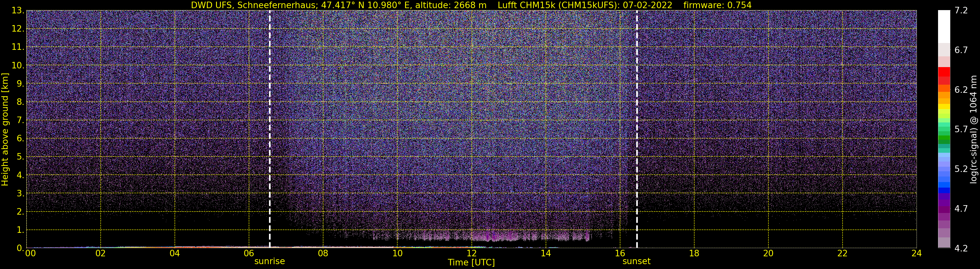Click the time axis tick label 04

click(x=175, y=253)
